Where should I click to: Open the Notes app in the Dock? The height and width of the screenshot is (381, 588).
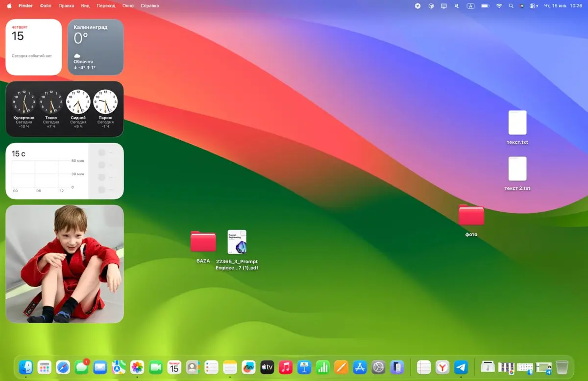click(230, 367)
